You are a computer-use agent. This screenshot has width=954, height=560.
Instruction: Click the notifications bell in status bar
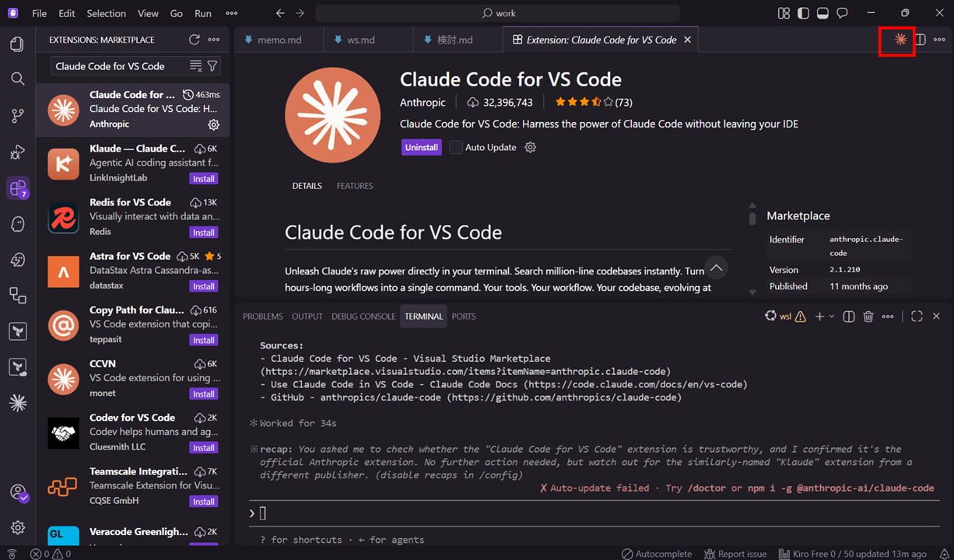pos(943,554)
